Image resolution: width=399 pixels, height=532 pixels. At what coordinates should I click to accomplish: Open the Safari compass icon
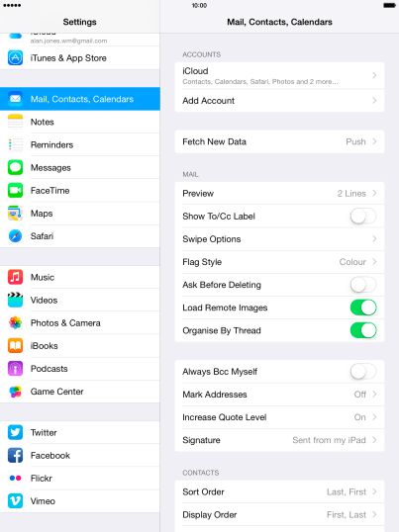(15, 235)
